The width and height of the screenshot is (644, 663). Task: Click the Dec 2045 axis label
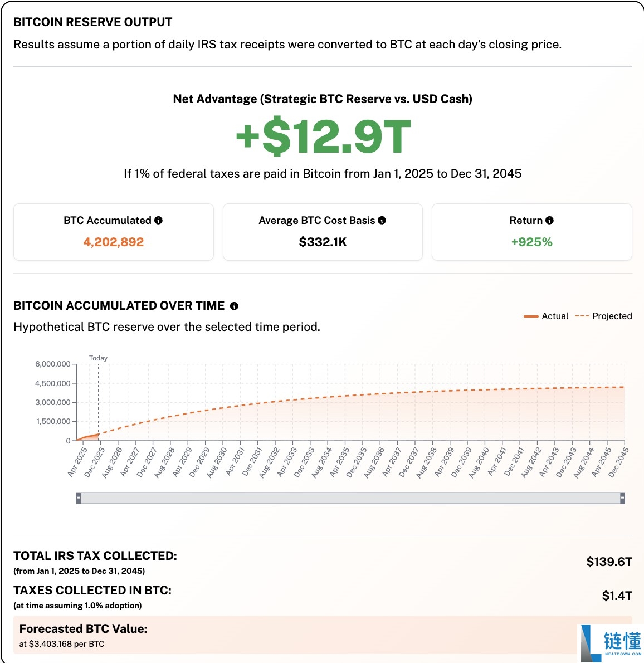pyautogui.click(x=618, y=463)
